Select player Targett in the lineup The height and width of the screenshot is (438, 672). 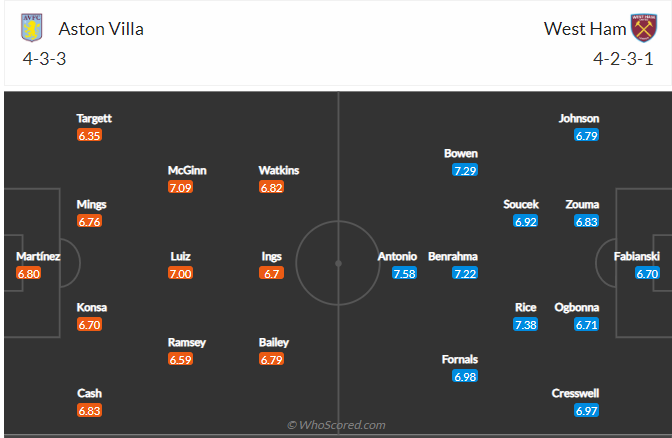[94, 118]
